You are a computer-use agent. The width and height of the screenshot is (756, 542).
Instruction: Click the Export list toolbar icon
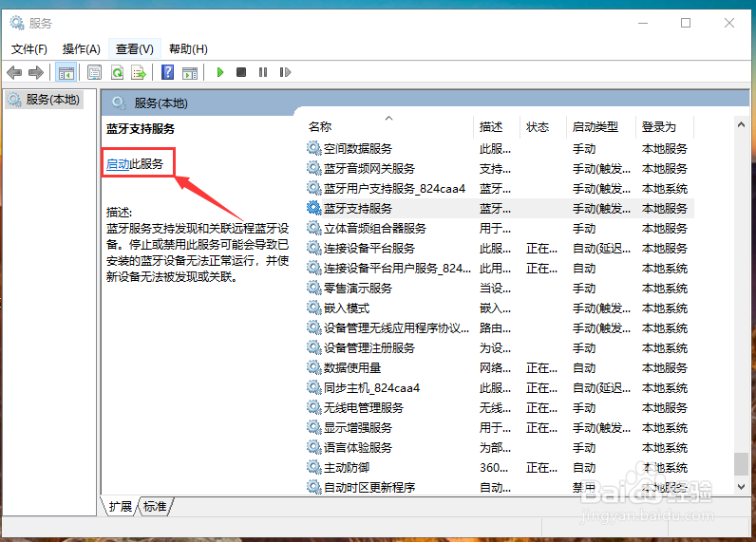tap(139, 73)
